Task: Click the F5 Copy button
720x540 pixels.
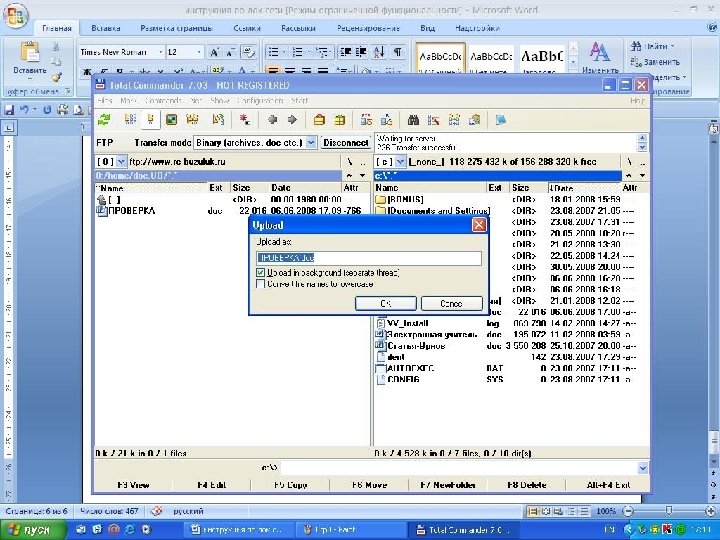Action: [290, 485]
